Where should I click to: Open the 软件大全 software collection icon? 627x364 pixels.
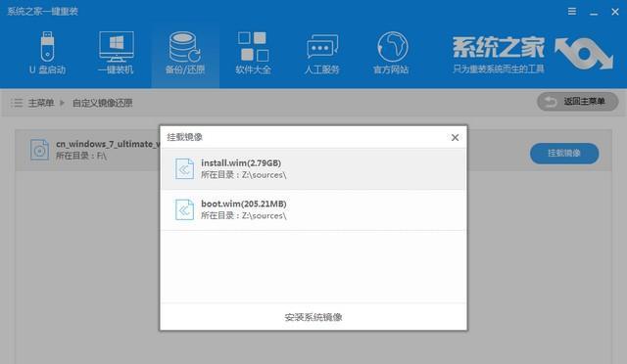254,53
